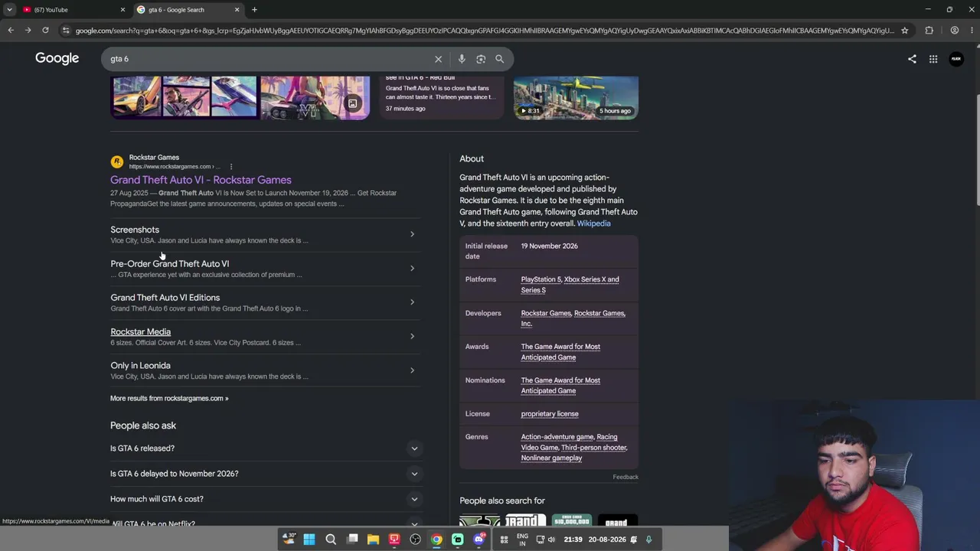Open the Wikipedia link in About panel

coord(593,223)
